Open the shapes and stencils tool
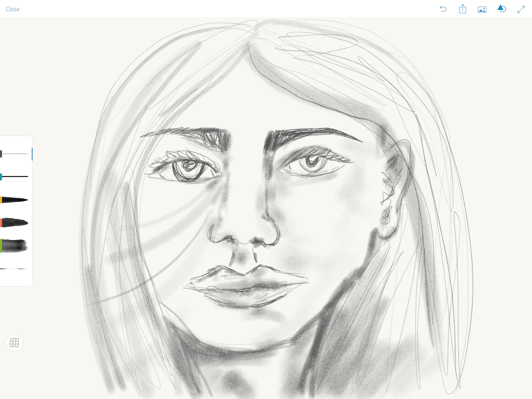 point(501,9)
